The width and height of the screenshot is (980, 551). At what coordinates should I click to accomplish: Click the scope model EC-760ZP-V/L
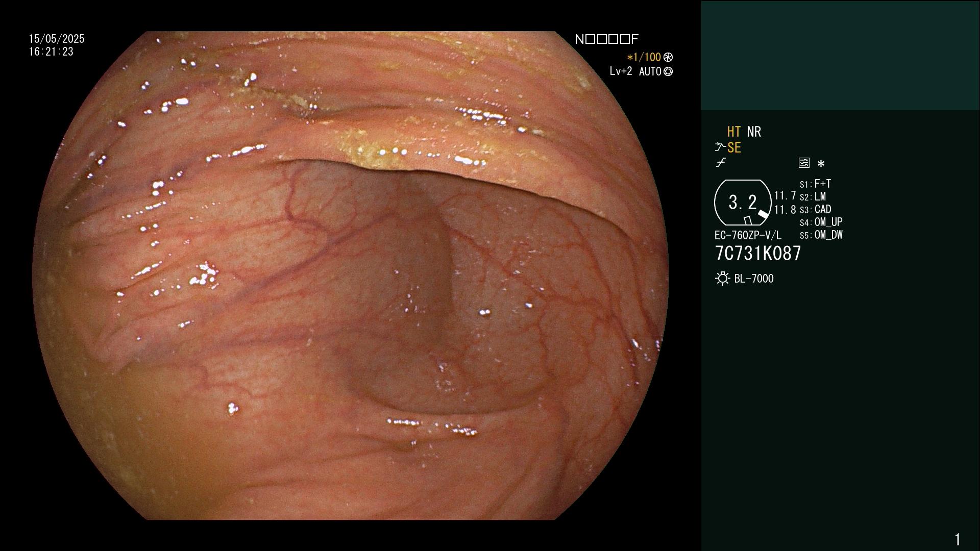pos(748,235)
